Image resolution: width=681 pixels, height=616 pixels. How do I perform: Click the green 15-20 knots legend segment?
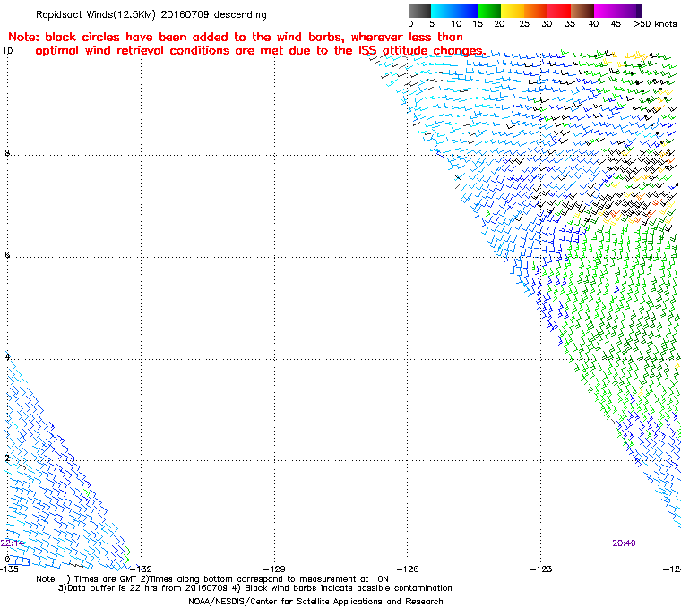tap(489, 11)
